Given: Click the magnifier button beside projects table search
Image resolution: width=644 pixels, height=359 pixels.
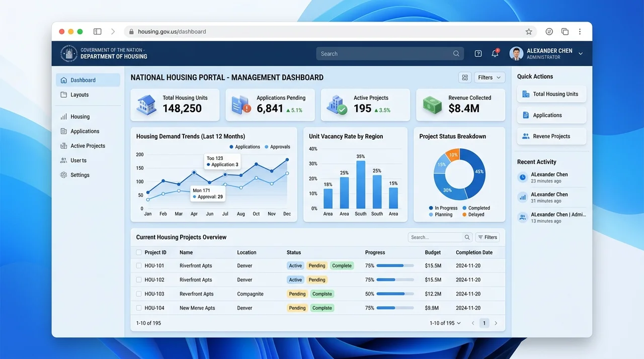Looking at the screenshot, I should [x=467, y=237].
